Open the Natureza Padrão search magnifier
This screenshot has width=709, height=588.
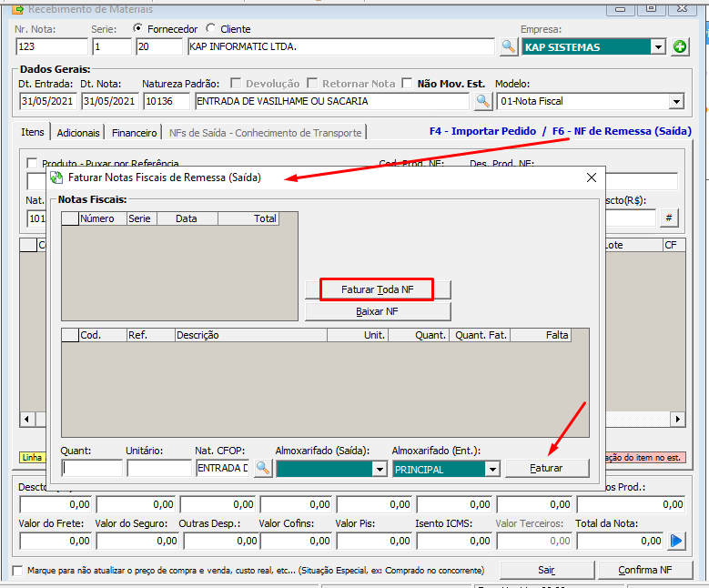click(x=482, y=101)
